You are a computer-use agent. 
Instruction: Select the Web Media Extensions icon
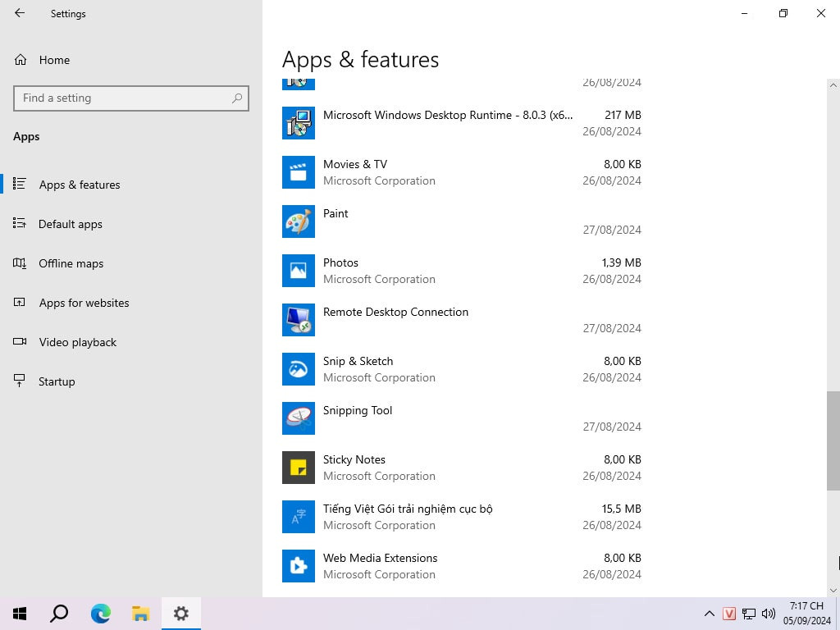tap(298, 566)
